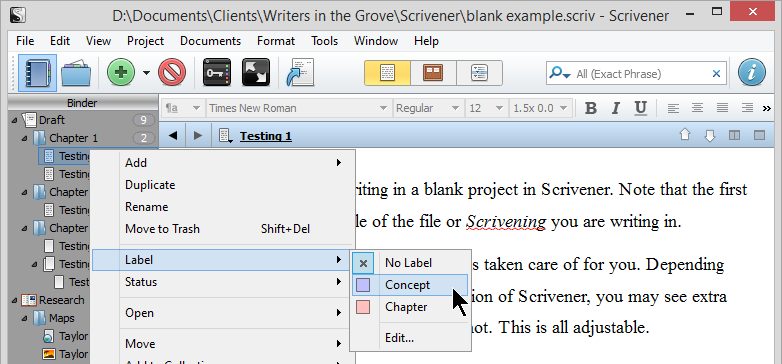Choose Duplicate in context menu

click(223, 184)
